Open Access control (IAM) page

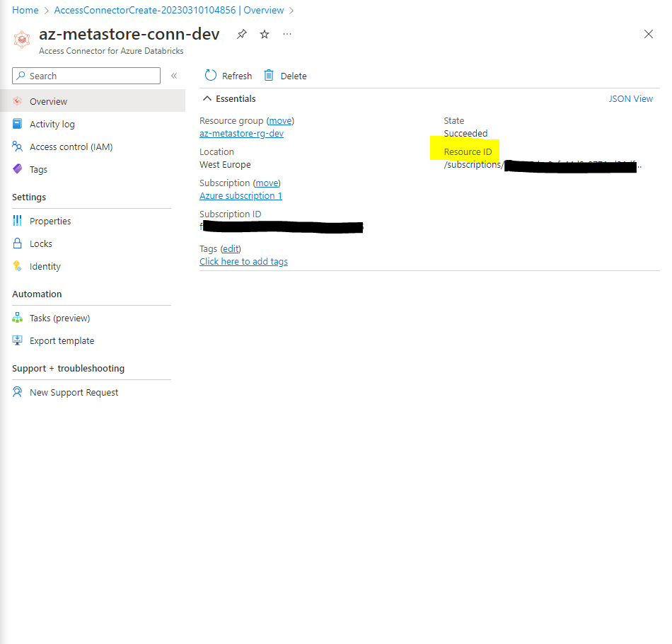(71, 146)
